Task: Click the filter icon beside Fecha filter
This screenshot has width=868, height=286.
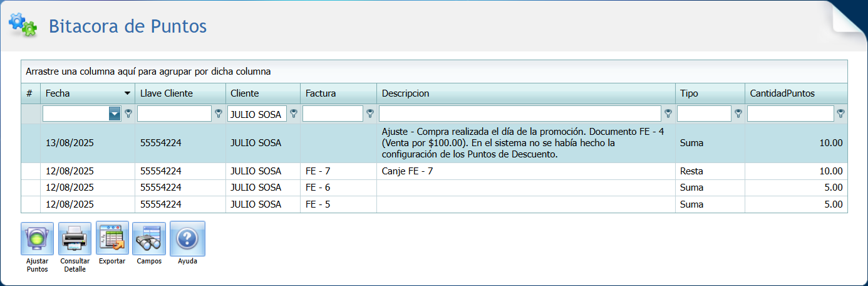Action: point(128,114)
